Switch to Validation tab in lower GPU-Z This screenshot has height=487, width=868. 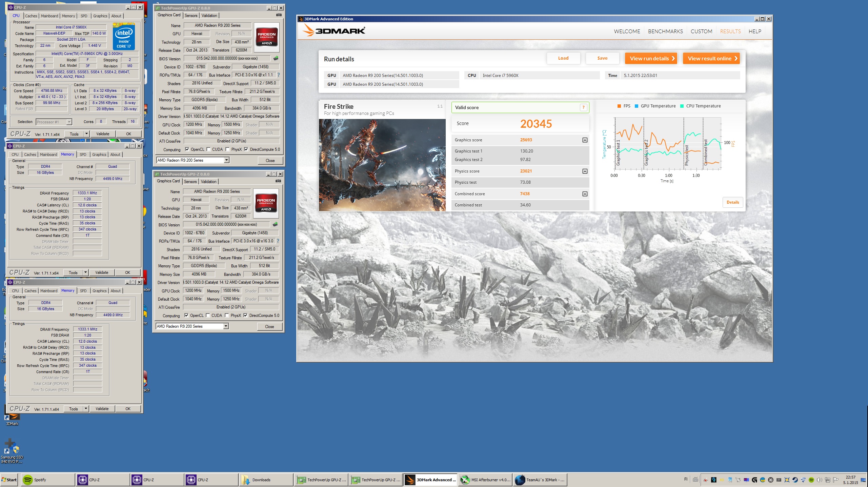tap(209, 182)
